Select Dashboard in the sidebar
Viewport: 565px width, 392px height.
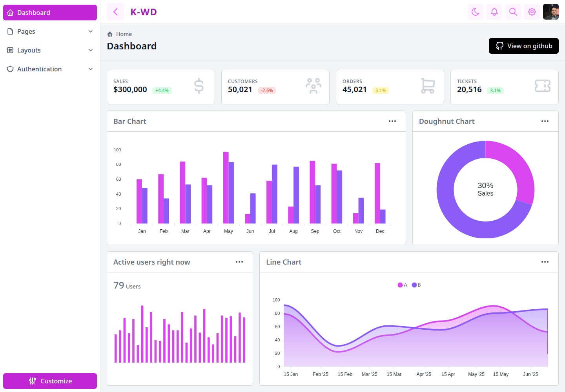tap(50, 13)
